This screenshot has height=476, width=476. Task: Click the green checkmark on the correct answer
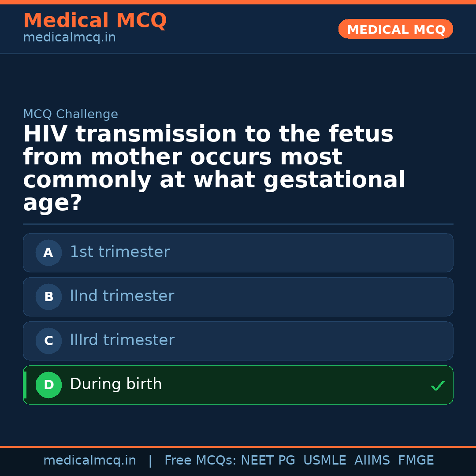pyautogui.click(x=437, y=386)
